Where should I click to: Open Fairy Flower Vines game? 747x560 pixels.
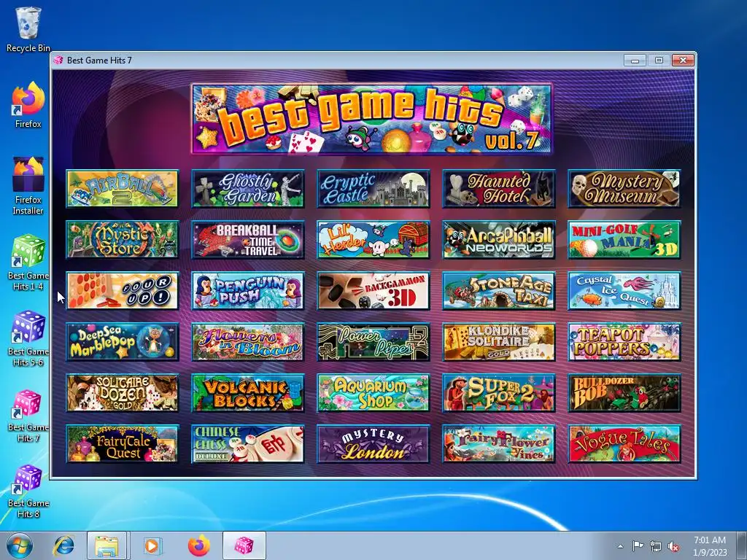[x=499, y=444]
